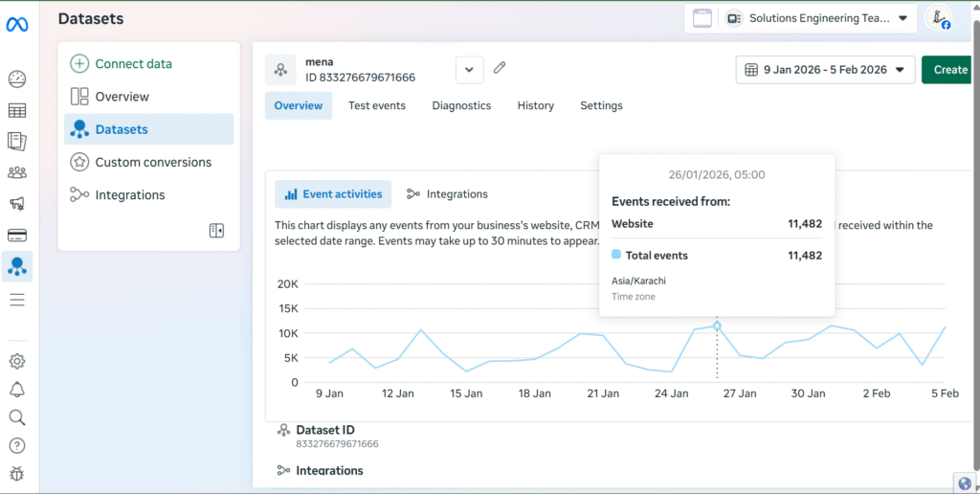Click the Total events blue legend swatch
980x494 pixels.
pos(616,255)
